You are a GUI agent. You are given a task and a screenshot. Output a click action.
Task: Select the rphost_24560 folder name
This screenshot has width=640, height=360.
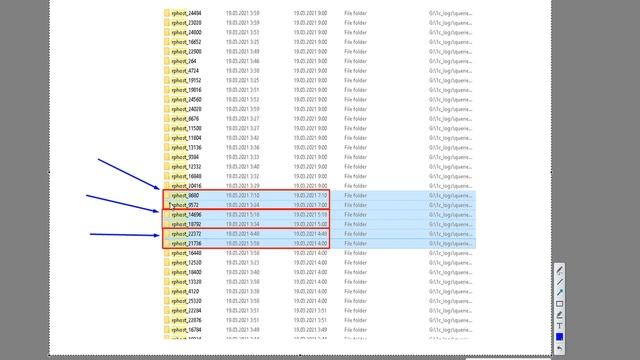[186, 100]
